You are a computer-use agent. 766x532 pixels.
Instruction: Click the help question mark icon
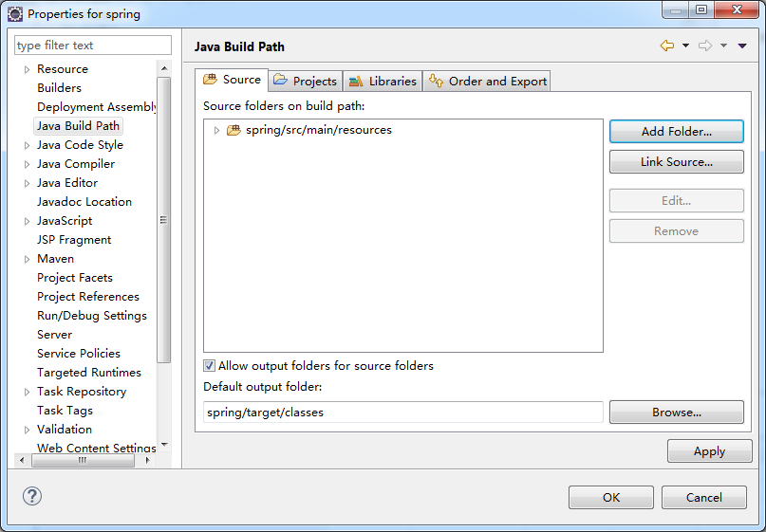coord(32,496)
